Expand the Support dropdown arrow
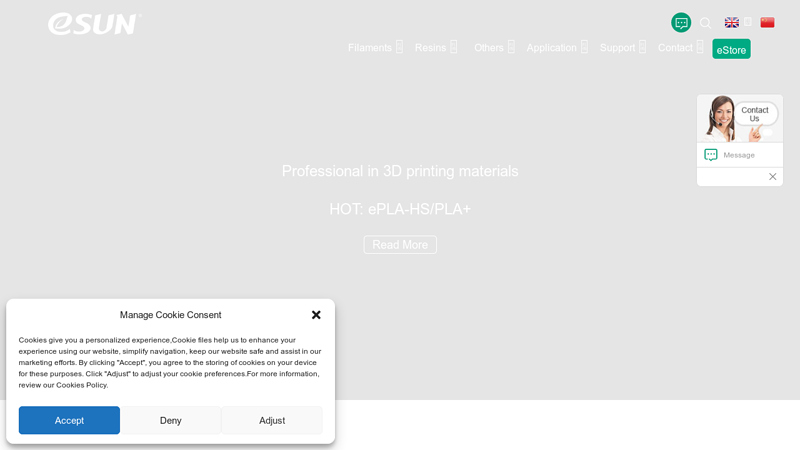 click(642, 47)
